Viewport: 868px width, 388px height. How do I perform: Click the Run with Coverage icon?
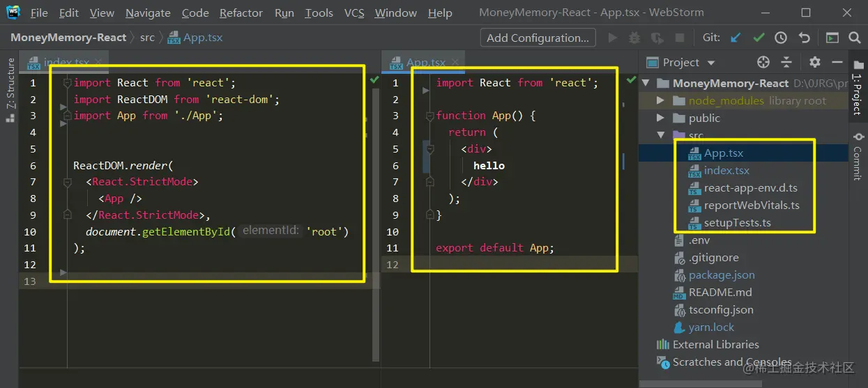point(656,38)
